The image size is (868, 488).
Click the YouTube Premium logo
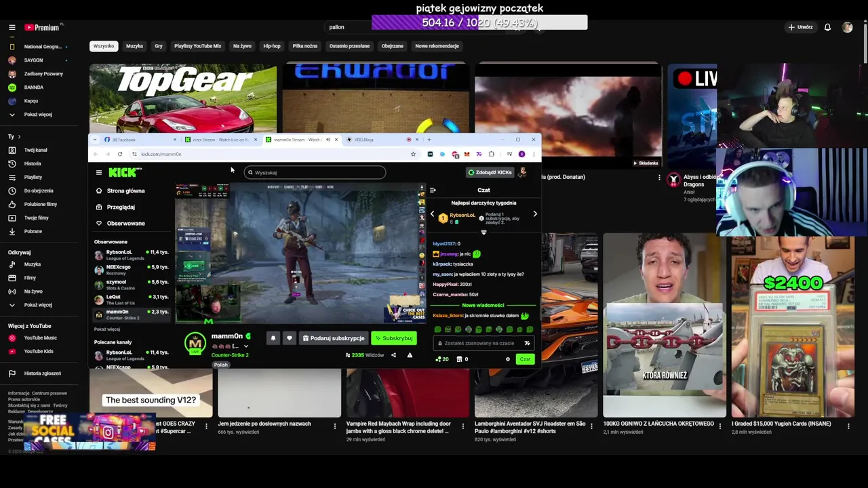click(x=42, y=27)
